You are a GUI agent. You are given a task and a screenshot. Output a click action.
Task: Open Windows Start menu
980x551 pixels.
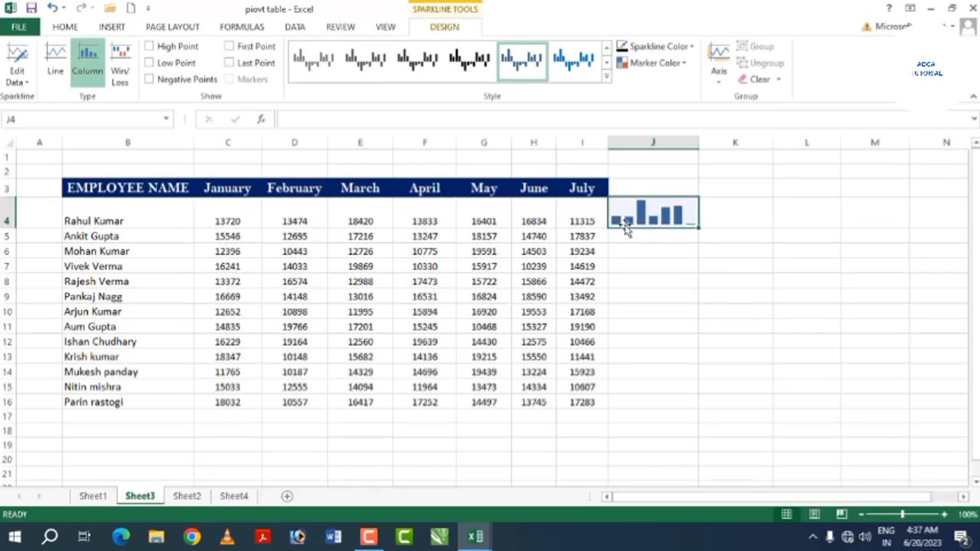pyautogui.click(x=15, y=536)
